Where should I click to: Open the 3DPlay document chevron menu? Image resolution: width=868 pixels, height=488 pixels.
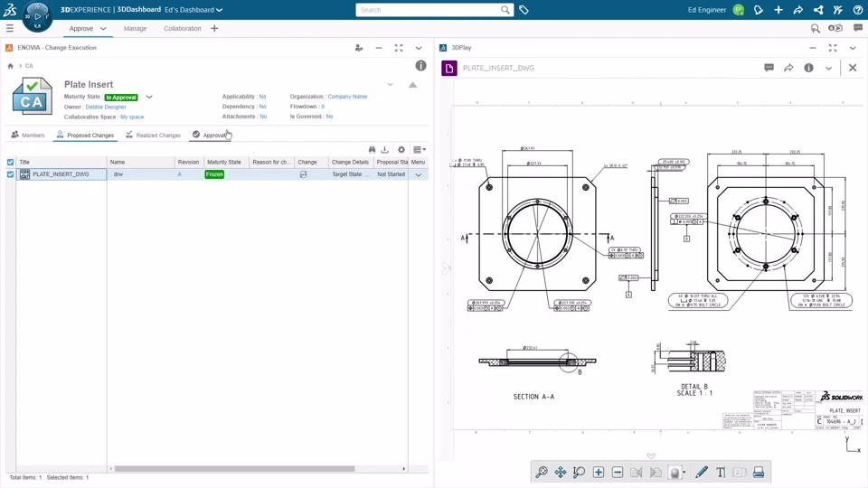829,68
